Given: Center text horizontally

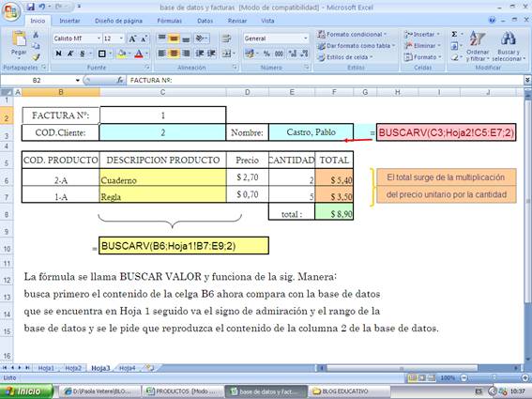Looking at the screenshot, I should [x=174, y=54].
